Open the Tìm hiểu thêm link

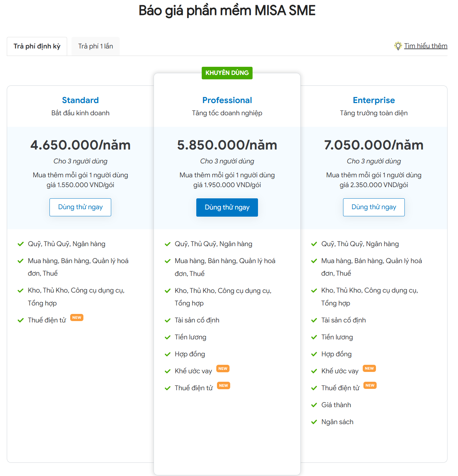425,46
